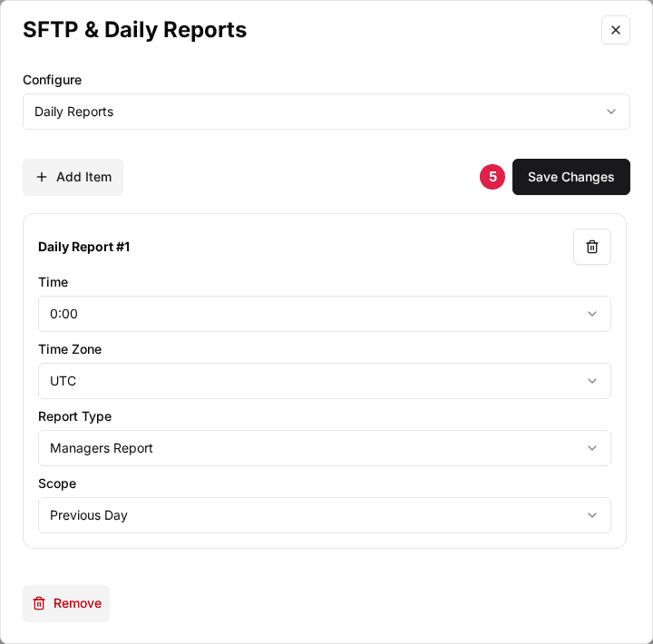Screen dimensions: 653x644
Task: Click the Time Zone label
Action: click(x=70, y=349)
